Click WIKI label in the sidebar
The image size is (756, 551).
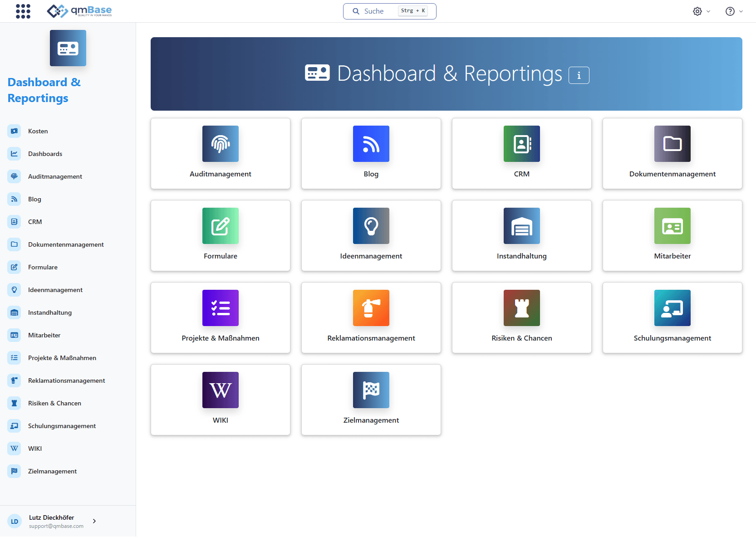coord(35,449)
